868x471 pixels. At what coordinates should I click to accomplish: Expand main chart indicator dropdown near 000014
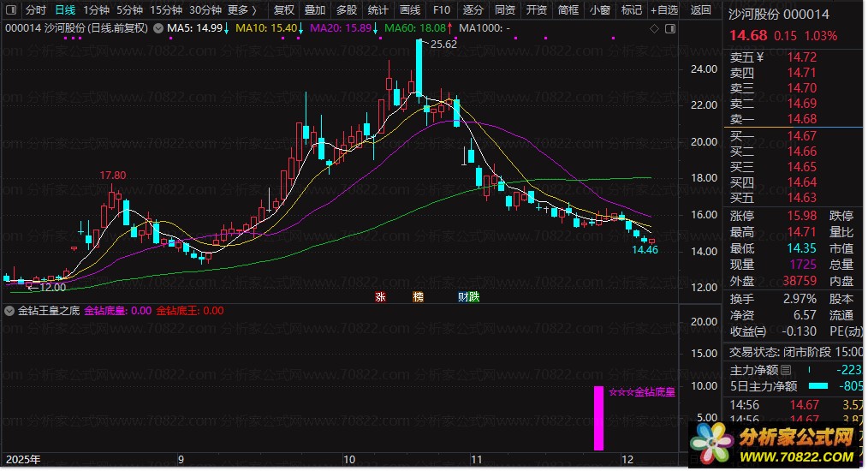(157, 28)
